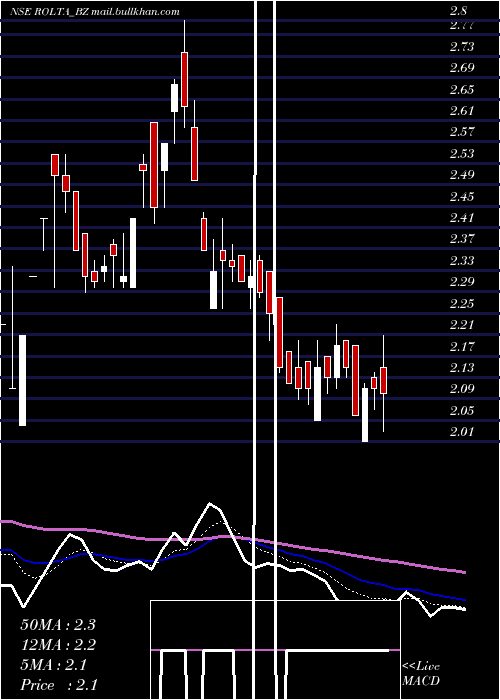Click the NSE ROLTA_BZ chart title
This screenshot has width=500, height=700.
(x=95, y=12)
